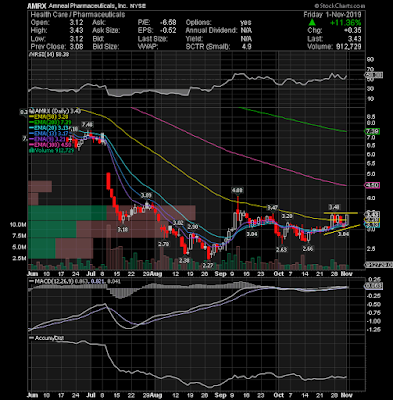Click the Health Care / Pharmaceuticals sector label
Viewport: 393px width, 400px height.
click(x=78, y=14)
